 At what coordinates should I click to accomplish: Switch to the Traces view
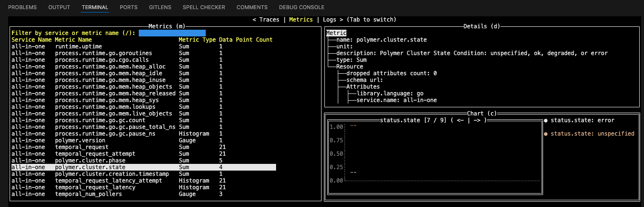coord(269,20)
